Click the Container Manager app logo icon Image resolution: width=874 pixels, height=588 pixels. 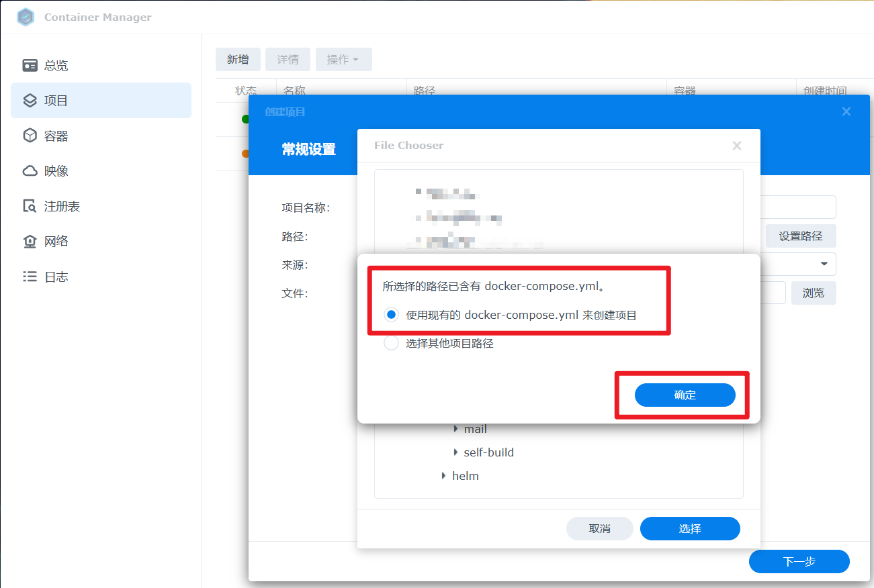pyautogui.click(x=26, y=17)
